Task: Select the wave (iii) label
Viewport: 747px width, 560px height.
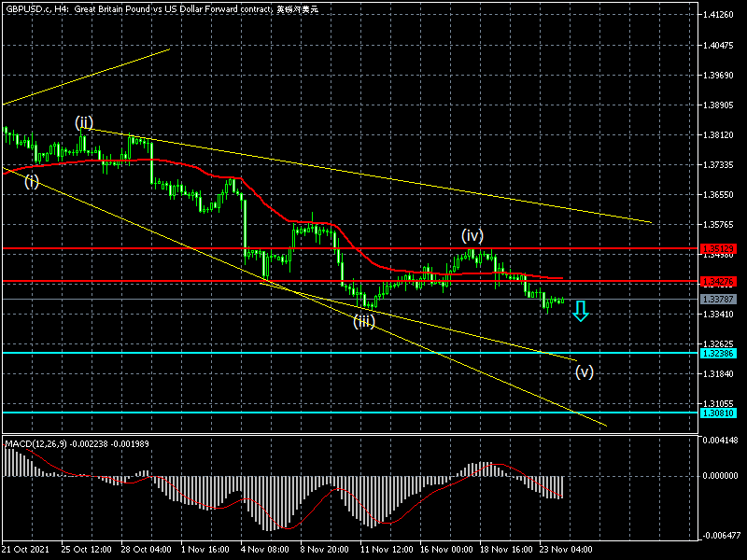Action: tap(364, 322)
